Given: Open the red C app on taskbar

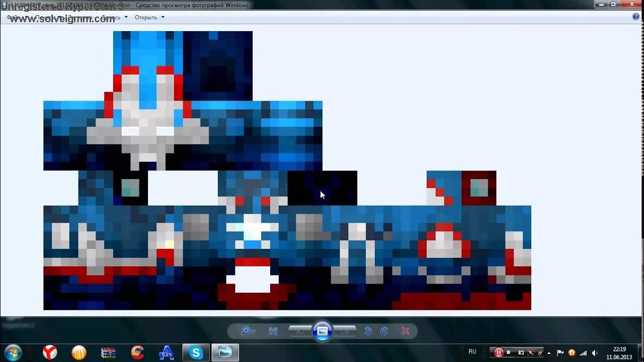Looking at the screenshot, I should pyautogui.click(x=137, y=352).
